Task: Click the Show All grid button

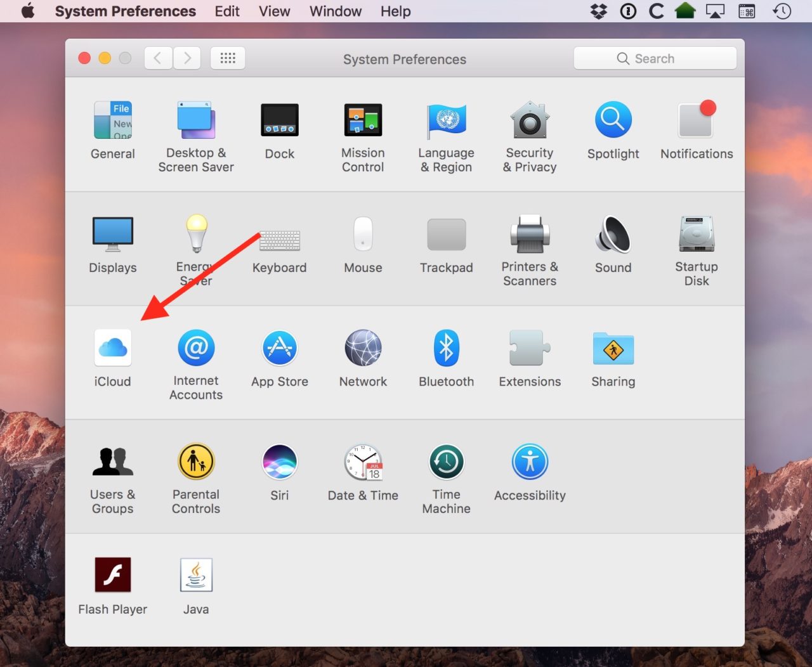Action: [228, 58]
